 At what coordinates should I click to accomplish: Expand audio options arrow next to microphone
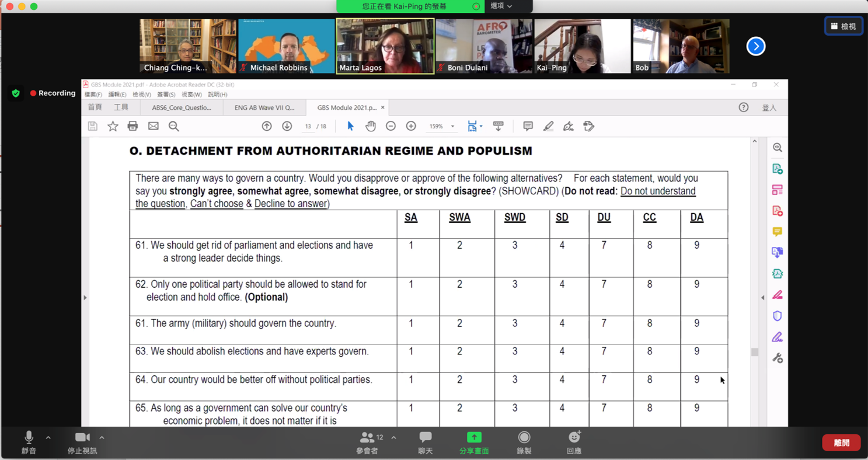pos(48,437)
